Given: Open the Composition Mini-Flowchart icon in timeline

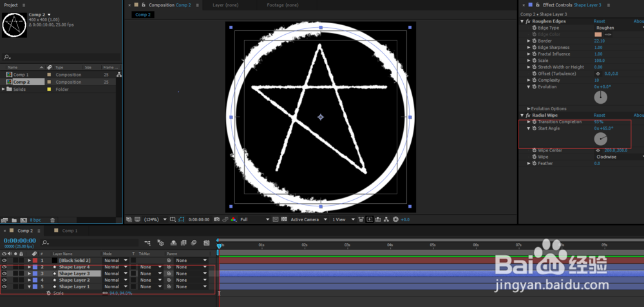Looking at the screenshot, I should pyautogui.click(x=148, y=243).
